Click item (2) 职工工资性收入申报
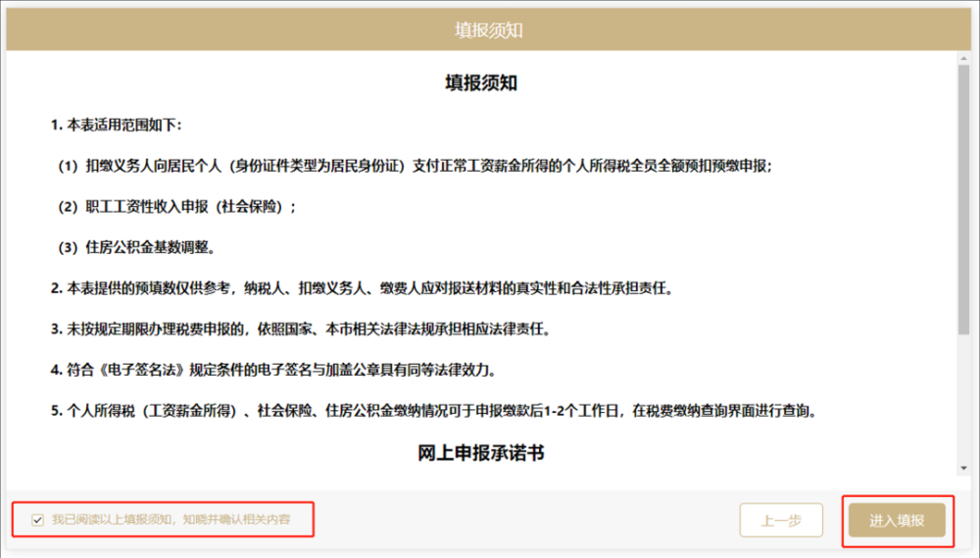The image size is (980, 558). point(176,207)
